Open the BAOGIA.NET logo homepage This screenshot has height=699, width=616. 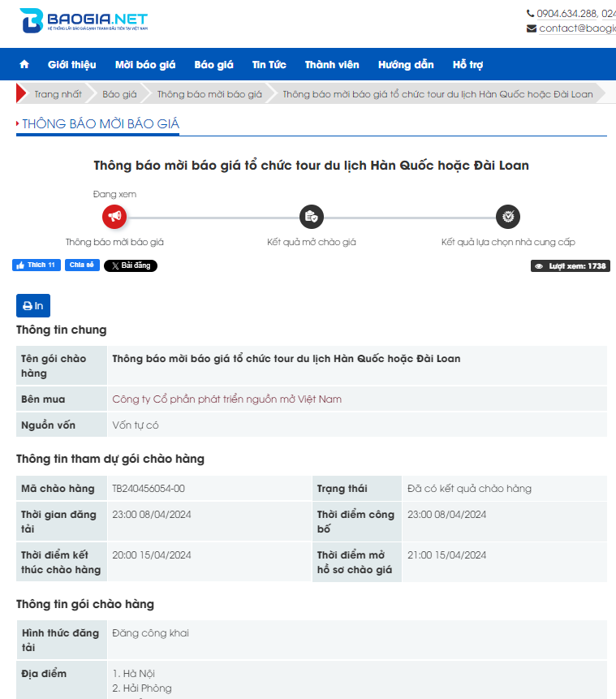84,20
